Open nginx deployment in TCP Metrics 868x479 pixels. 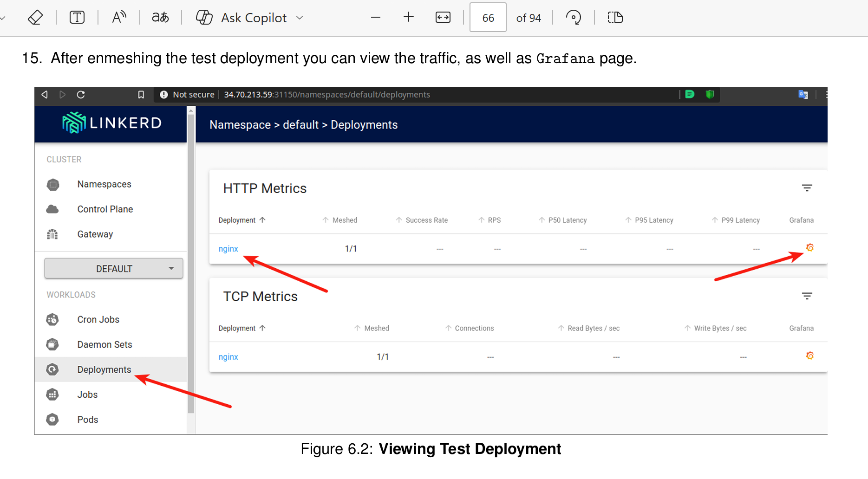[x=228, y=357]
